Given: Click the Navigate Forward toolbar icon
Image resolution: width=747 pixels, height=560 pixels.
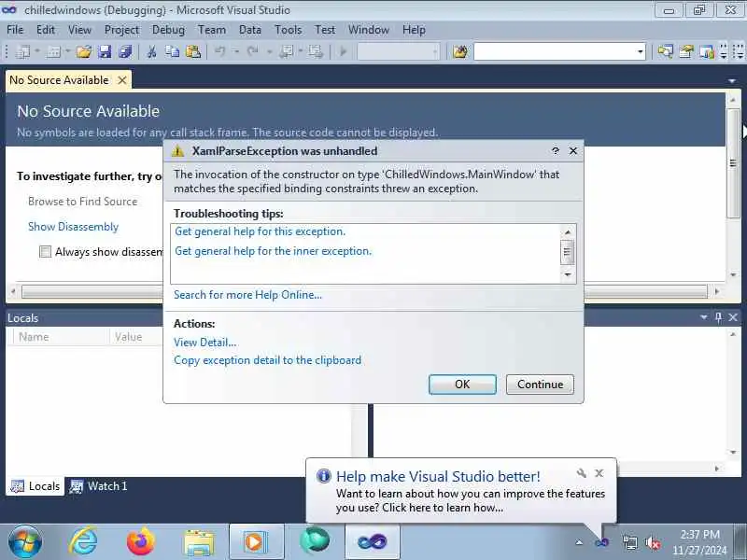Looking at the screenshot, I should tap(316, 51).
